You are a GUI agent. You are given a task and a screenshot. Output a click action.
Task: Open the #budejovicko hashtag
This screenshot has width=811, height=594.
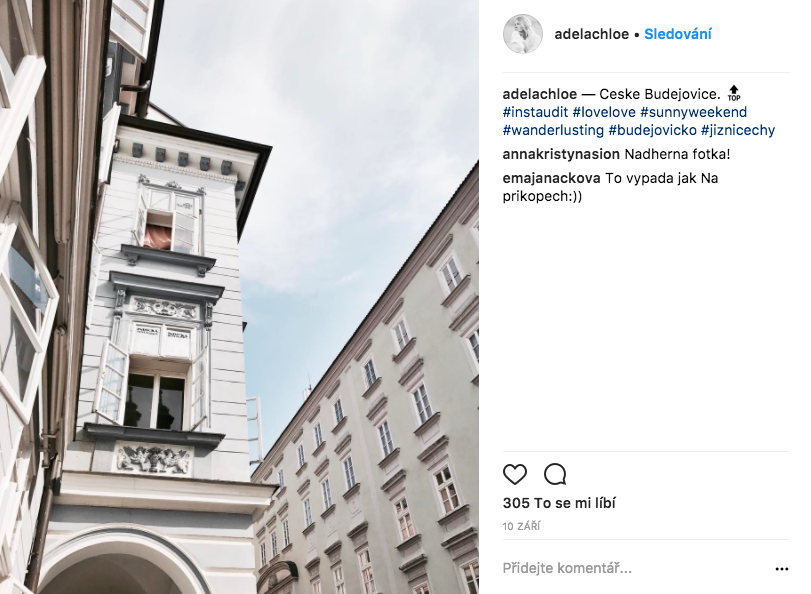tap(652, 130)
